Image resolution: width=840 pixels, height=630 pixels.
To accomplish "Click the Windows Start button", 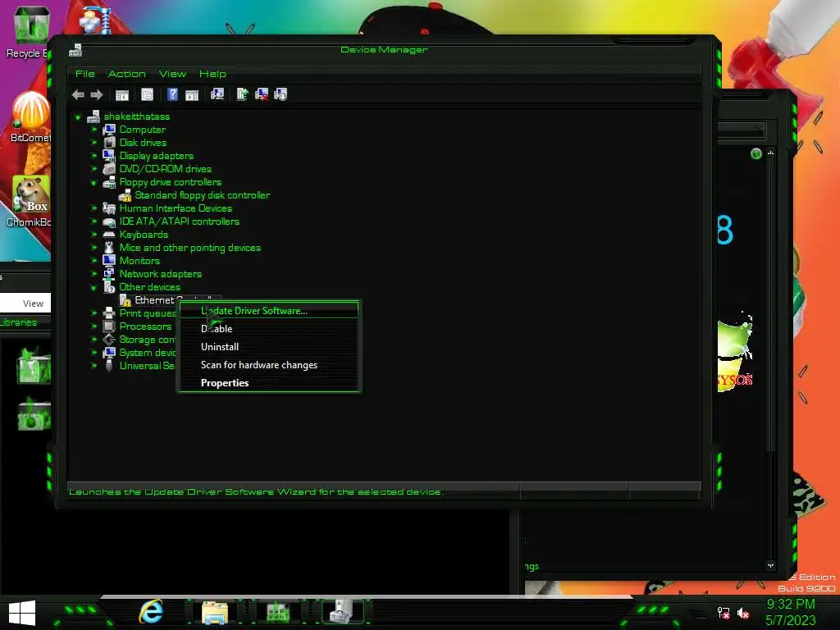I will (22, 613).
